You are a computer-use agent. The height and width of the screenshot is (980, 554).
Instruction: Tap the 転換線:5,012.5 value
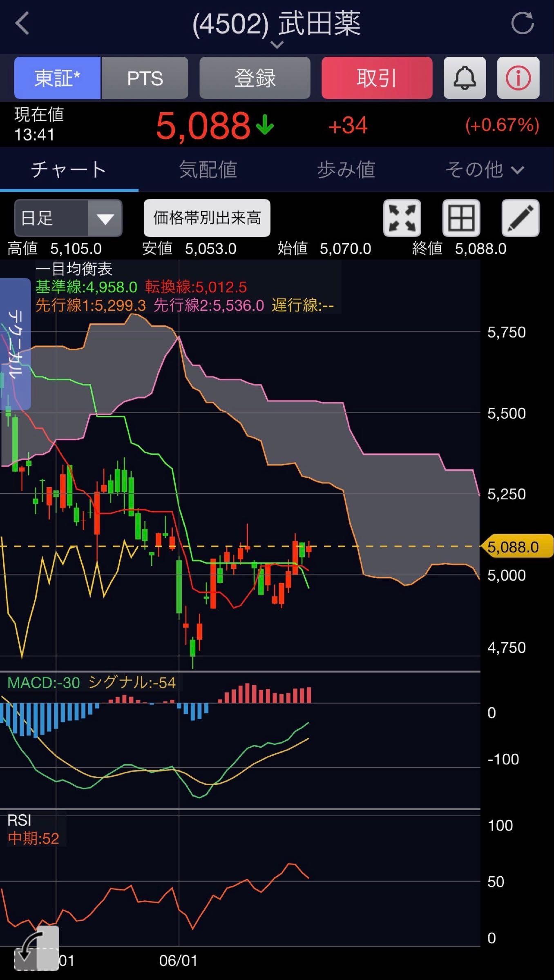click(x=196, y=287)
